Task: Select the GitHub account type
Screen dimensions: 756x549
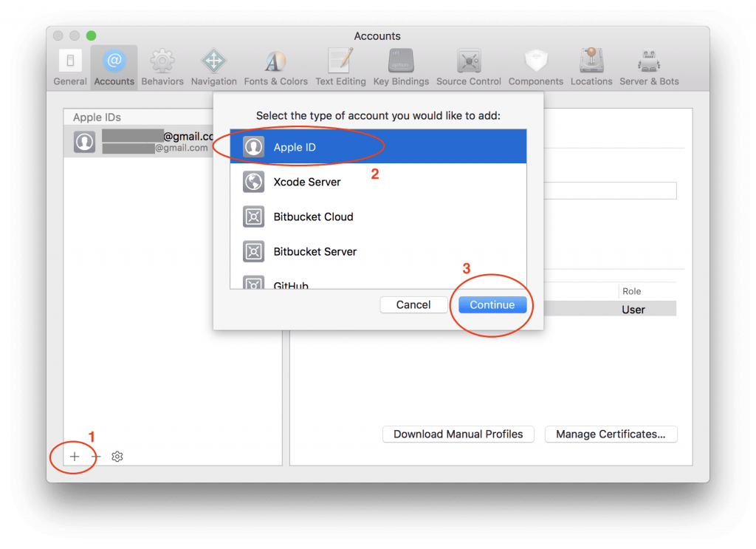Action: click(379, 282)
